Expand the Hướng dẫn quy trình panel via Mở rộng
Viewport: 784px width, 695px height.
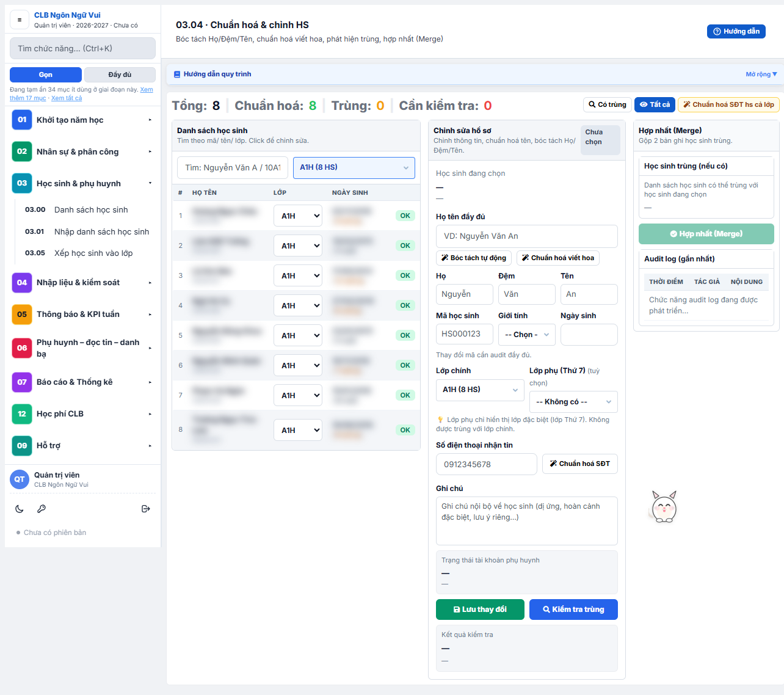761,75
